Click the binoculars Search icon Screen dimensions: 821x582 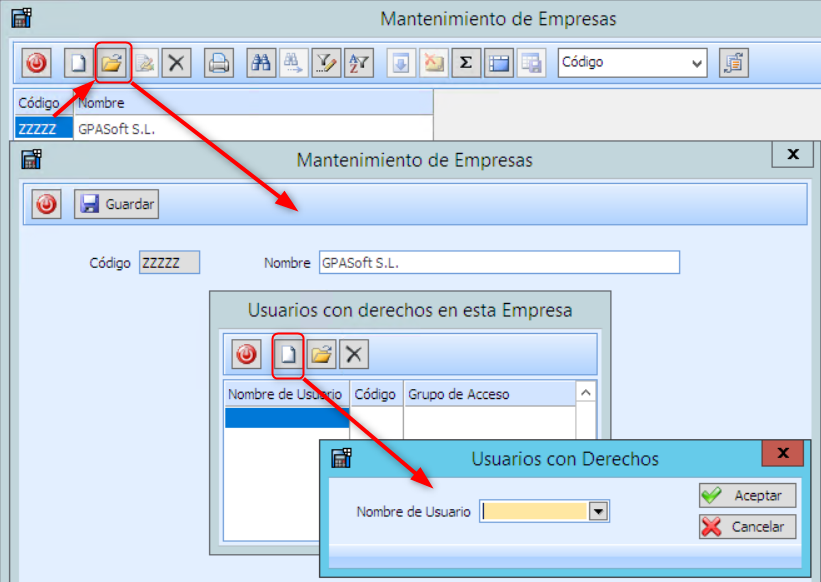(261, 63)
